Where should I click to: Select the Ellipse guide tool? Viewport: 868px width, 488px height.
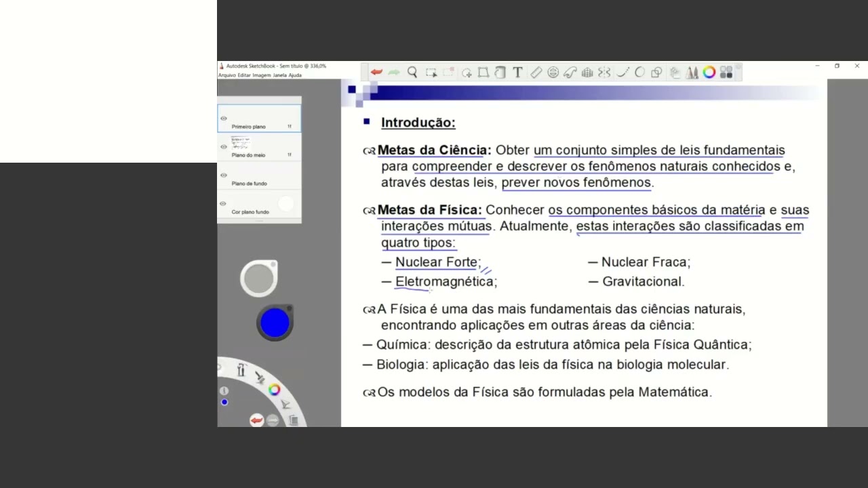pyautogui.click(x=553, y=73)
